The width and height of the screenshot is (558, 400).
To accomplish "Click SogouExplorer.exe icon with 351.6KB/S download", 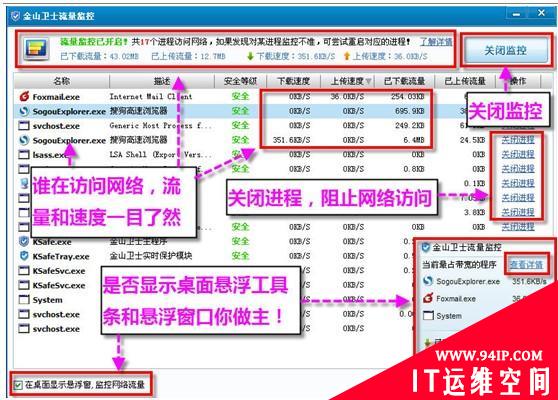I will pos(24,140).
